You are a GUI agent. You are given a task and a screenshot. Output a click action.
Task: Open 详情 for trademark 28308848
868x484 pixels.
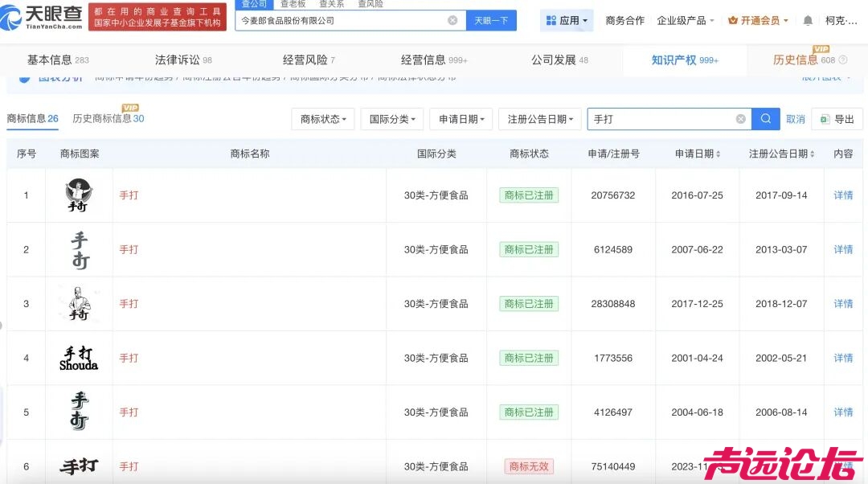coord(843,303)
